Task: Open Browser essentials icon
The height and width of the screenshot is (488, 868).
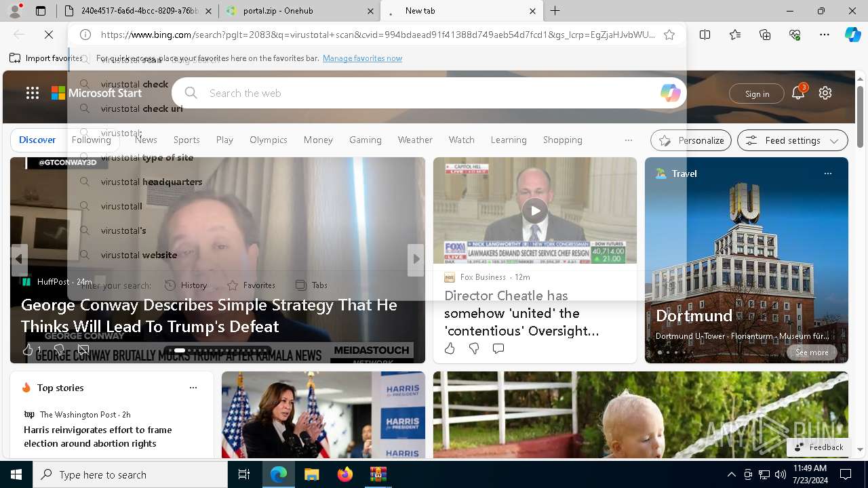Action: [795, 35]
